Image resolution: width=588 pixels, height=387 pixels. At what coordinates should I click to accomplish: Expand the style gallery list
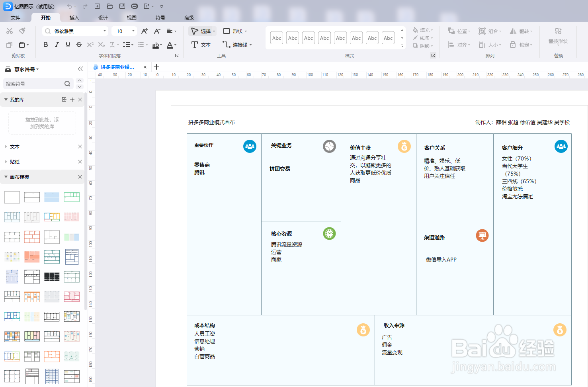[402, 46]
